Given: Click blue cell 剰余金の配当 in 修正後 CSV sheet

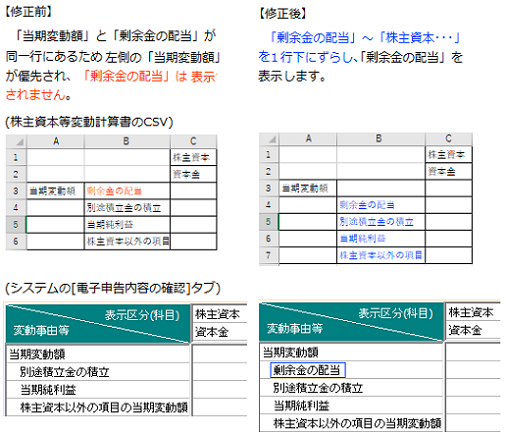Looking at the screenshot, I should (x=381, y=205).
